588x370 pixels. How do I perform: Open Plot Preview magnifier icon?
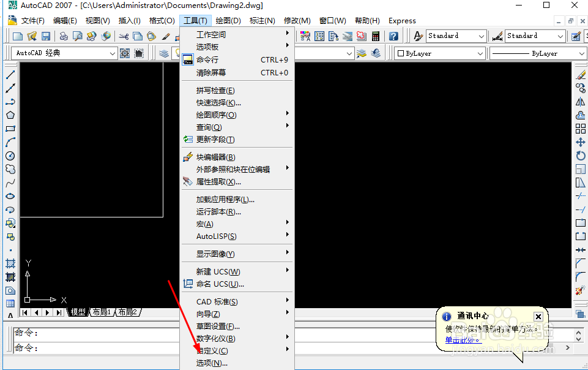click(x=78, y=36)
